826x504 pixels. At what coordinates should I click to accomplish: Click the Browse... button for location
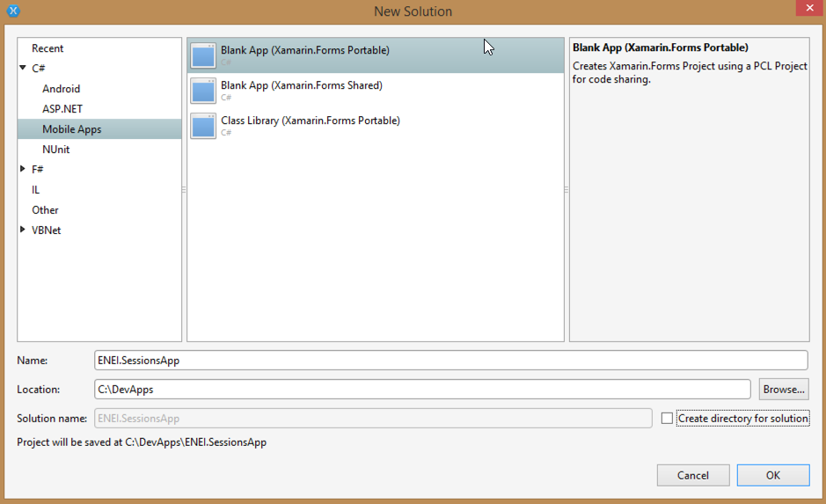pos(783,389)
